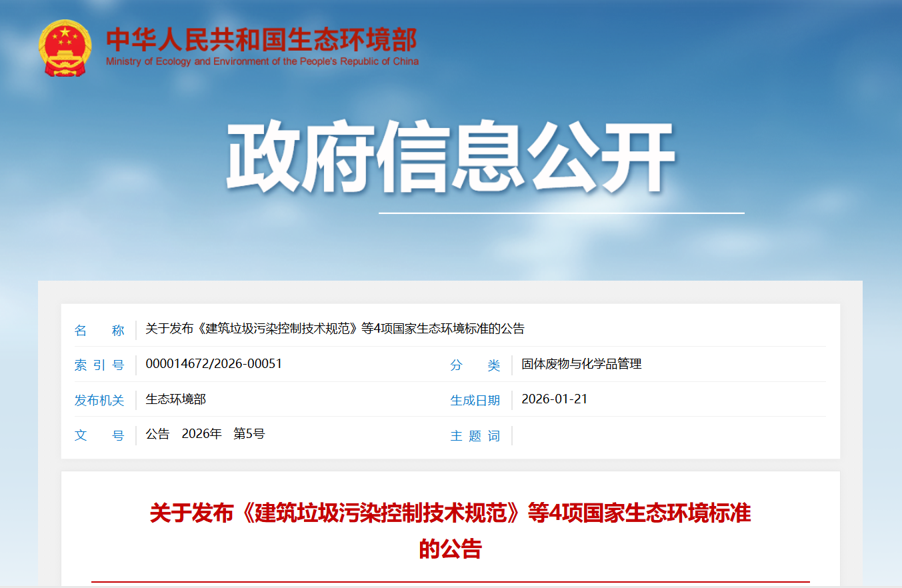Click the English Ministry of Ecology and Environment text
Screen dimensions: 902x588
262,61
